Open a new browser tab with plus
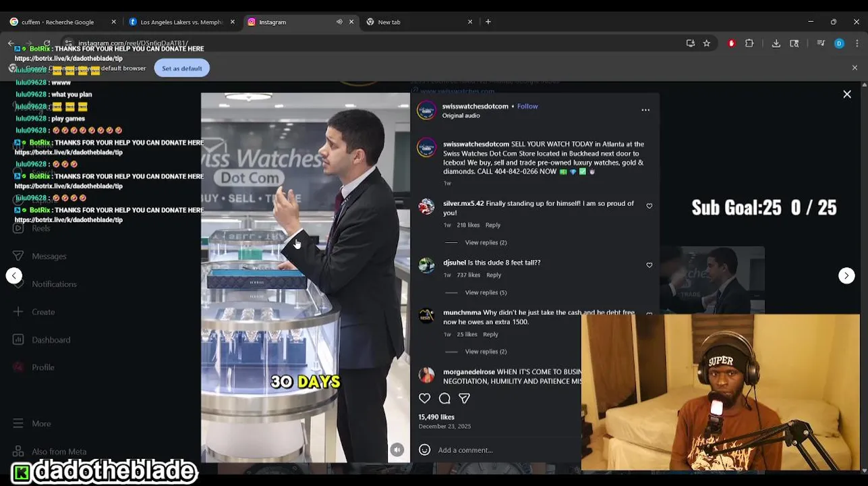This screenshot has width=868, height=486. click(x=488, y=22)
